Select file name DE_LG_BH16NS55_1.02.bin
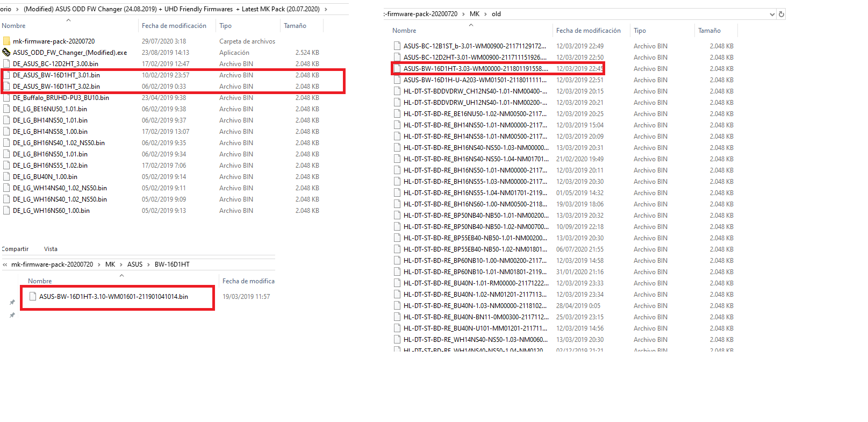Viewport: 868px width, 422px height. [x=50, y=165]
